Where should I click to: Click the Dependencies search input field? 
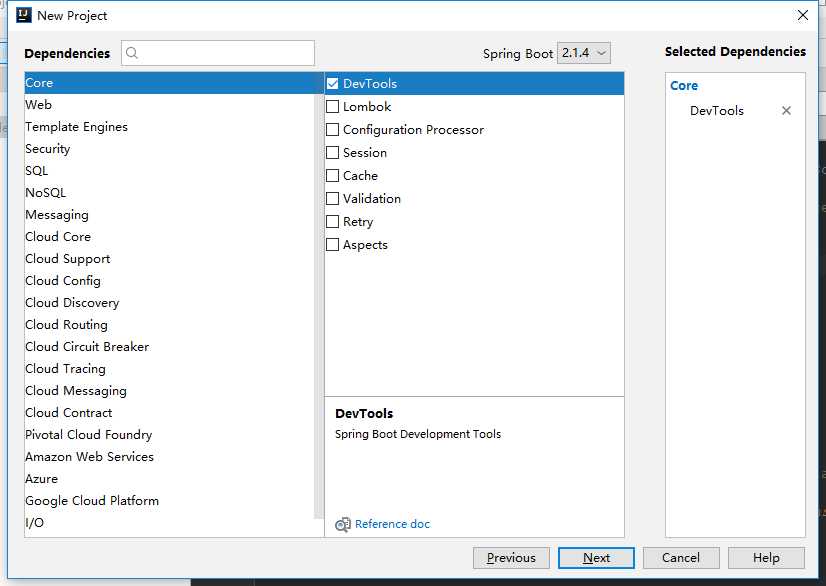(218, 53)
